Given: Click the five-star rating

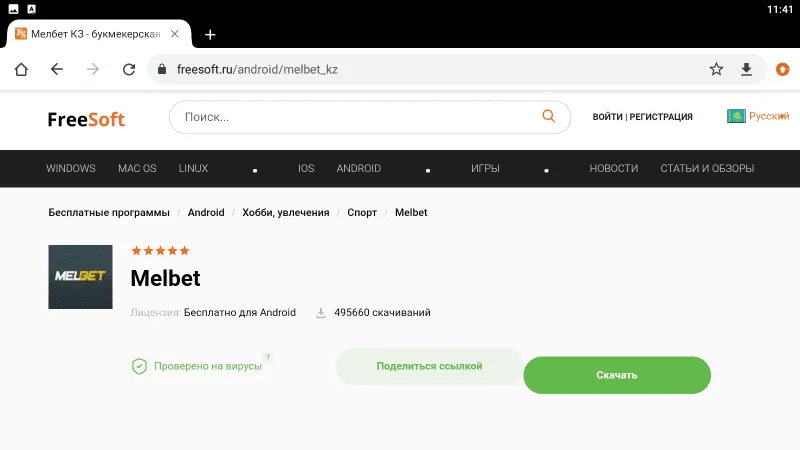Looking at the screenshot, I should (160, 251).
